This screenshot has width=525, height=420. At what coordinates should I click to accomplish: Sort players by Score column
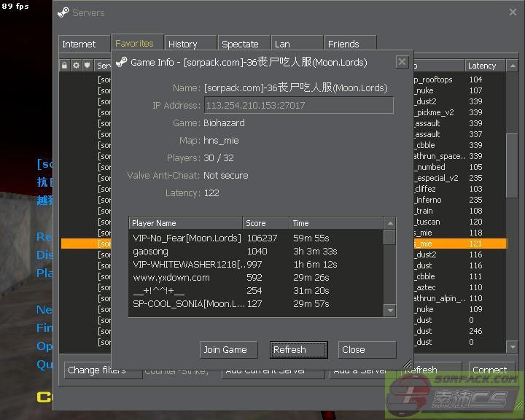click(x=265, y=223)
